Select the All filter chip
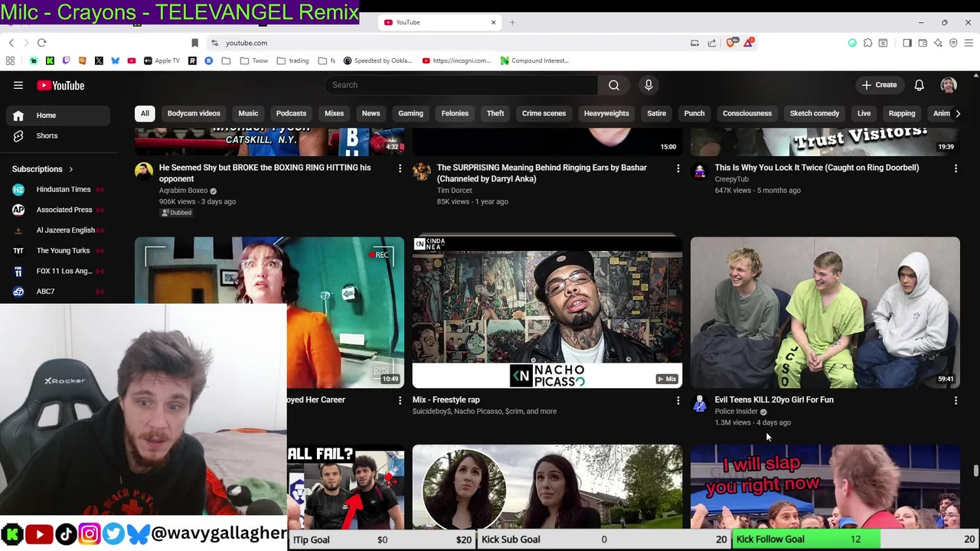 click(145, 113)
